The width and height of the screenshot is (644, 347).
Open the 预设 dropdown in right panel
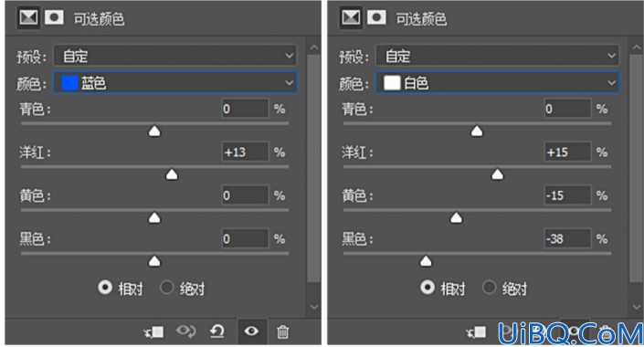(x=497, y=56)
